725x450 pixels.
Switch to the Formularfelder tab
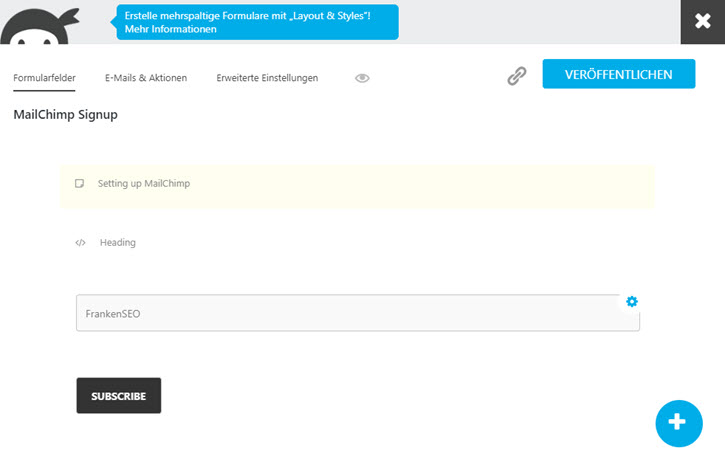pyautogui.click(x=44, y=78)
